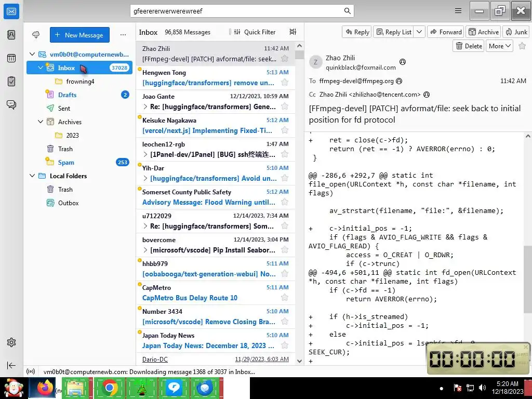Screen dimensions: 532x399
Task: Open folder pane options ellipsis
Action: pyautogui.click(x=123, y=35)
